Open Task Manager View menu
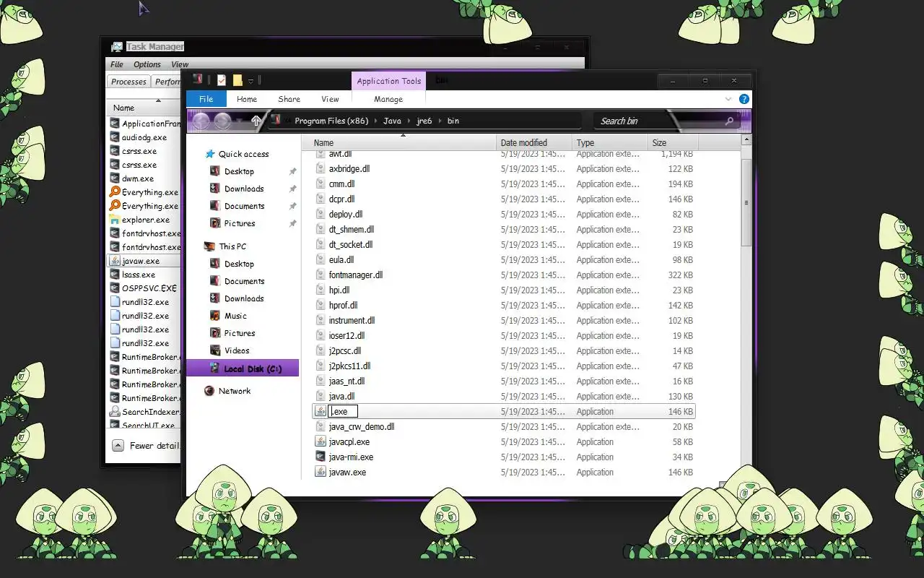 pyautogui.click(x=180, y=64)
